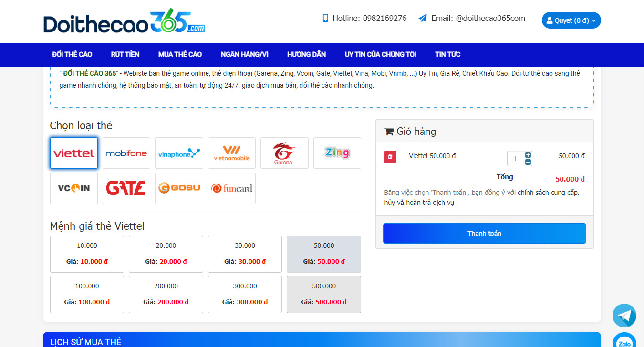Open UY TÍN CỦA CHÚNG TÔI menu item
This screenshot has width=644, height=347.
click(x=380, y=54)
